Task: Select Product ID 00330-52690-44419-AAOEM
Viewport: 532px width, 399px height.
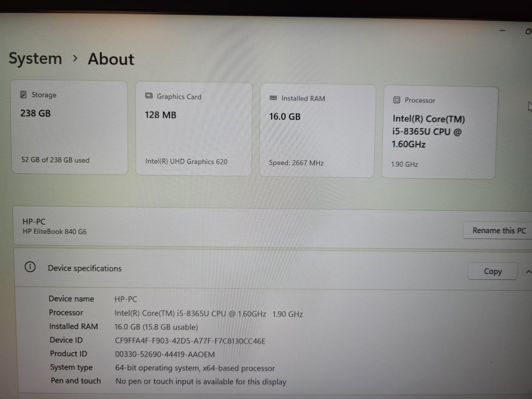Action: coord(165,354)
